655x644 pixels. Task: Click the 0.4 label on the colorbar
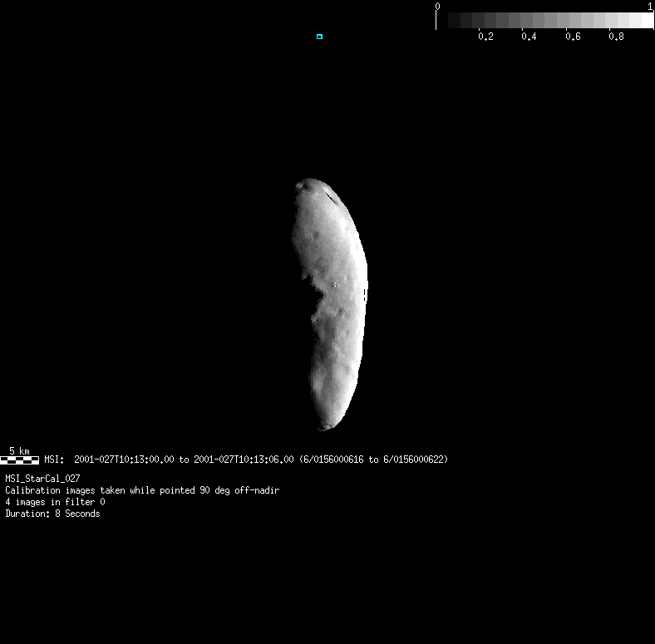529,37
